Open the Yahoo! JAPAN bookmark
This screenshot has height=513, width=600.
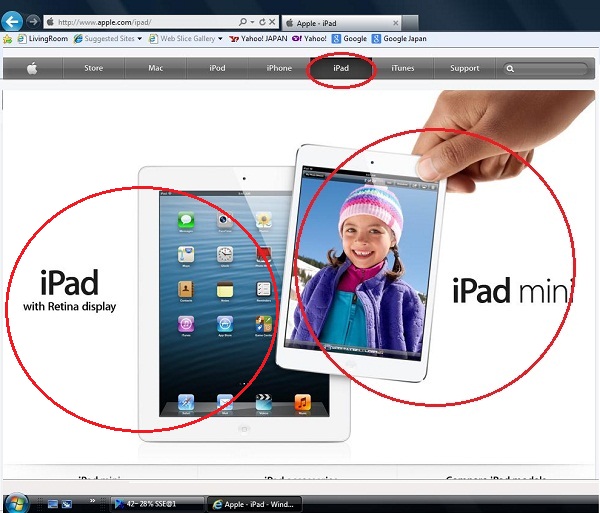[x=258, y=39]
